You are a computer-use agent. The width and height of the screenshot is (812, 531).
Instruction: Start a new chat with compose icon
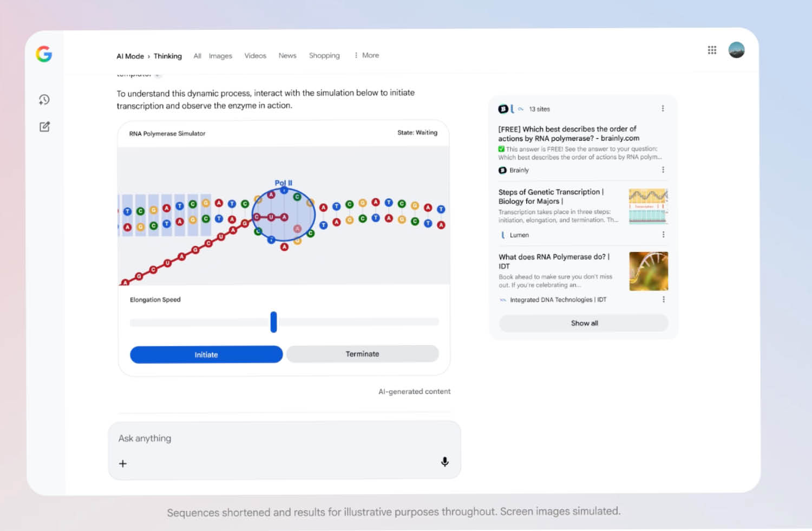point(44,127)
